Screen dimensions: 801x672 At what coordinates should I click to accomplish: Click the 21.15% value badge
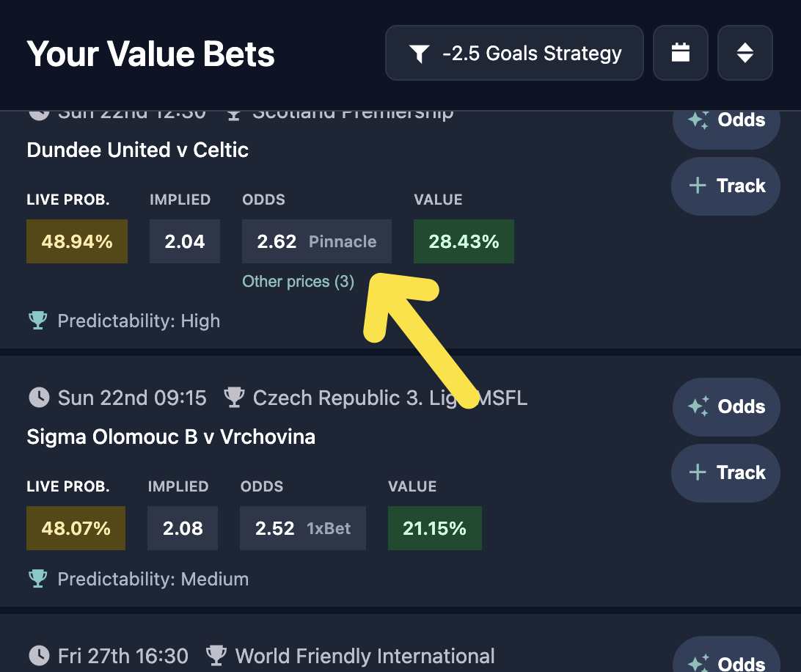434,528
